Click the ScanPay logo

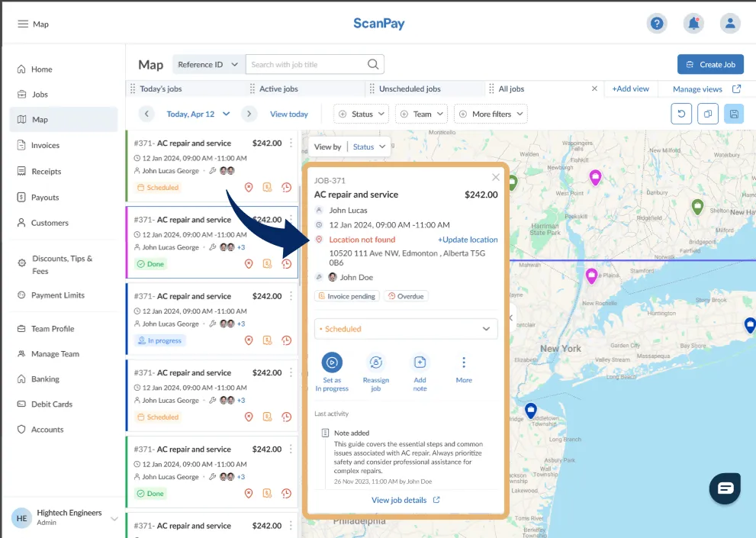379,24
